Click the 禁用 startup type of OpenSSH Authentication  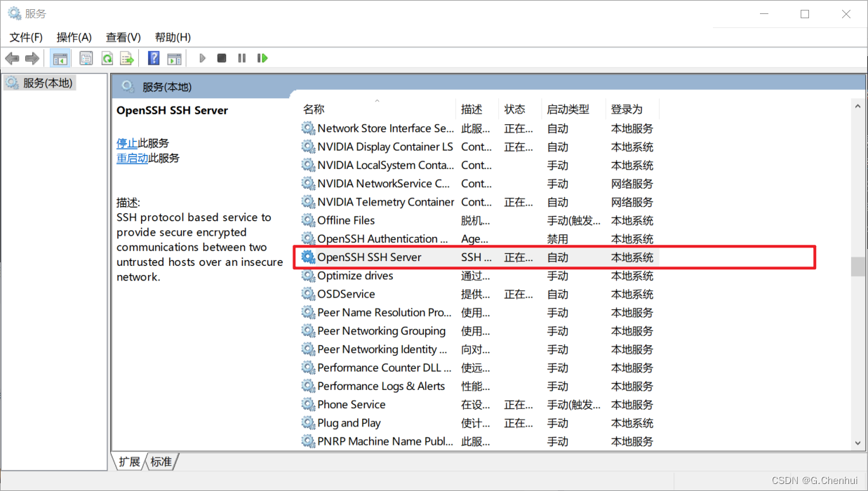click(558, 238)
